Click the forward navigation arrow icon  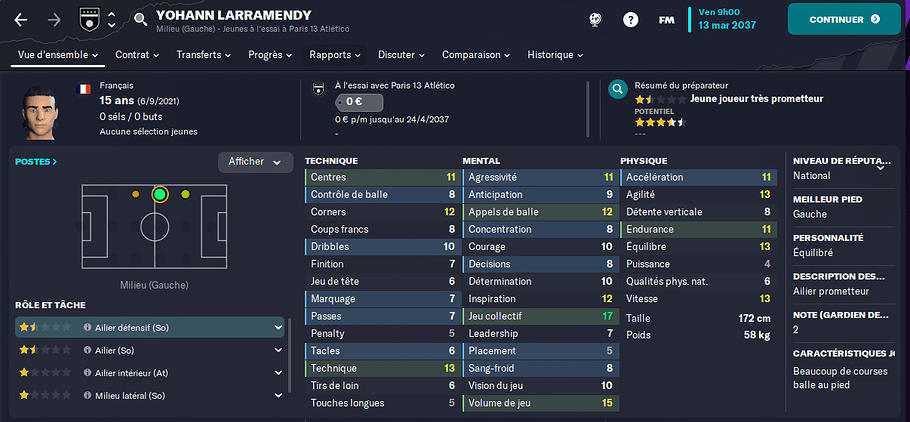55,20
